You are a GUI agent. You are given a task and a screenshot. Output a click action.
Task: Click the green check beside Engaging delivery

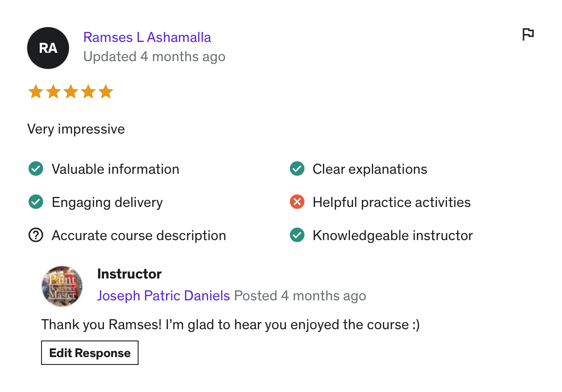35,202
